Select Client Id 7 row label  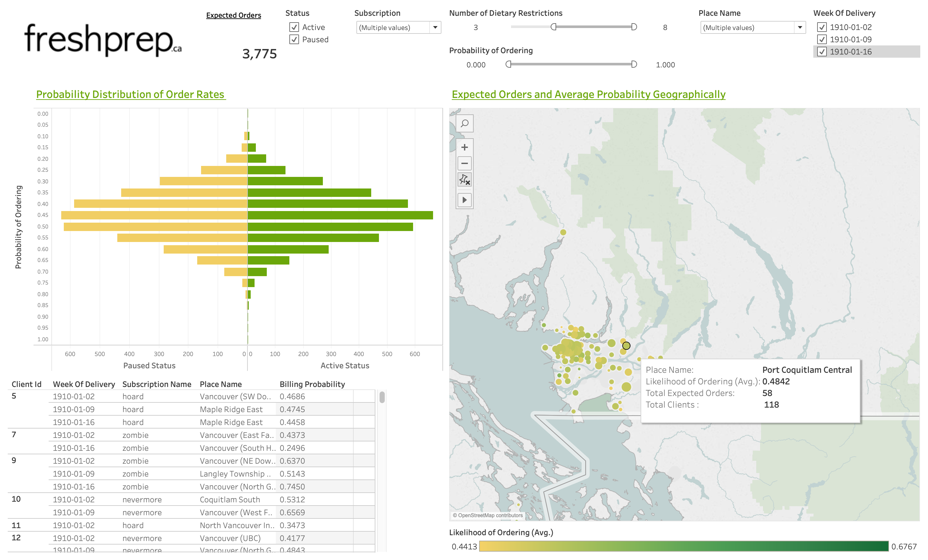click(14, 435)
